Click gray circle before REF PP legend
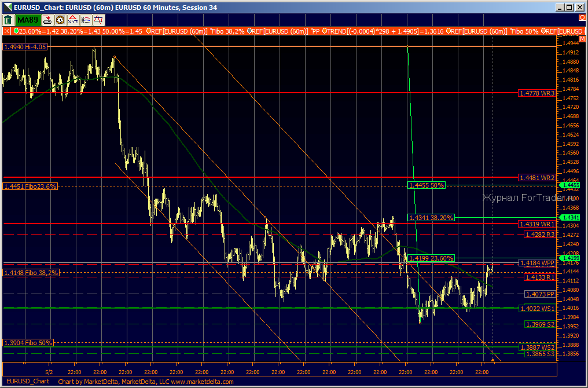This screenshot has height=388, width=588. pos(249,31)
